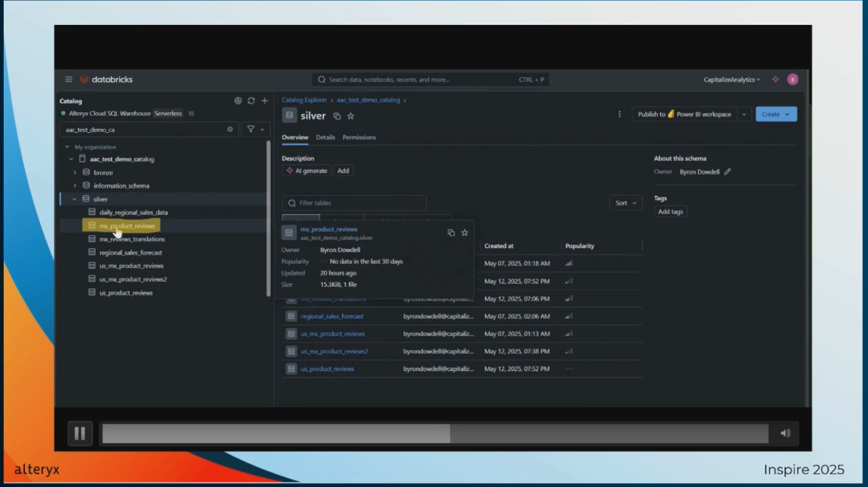Click the catalog search field aac_test_demo_ca

149,129
